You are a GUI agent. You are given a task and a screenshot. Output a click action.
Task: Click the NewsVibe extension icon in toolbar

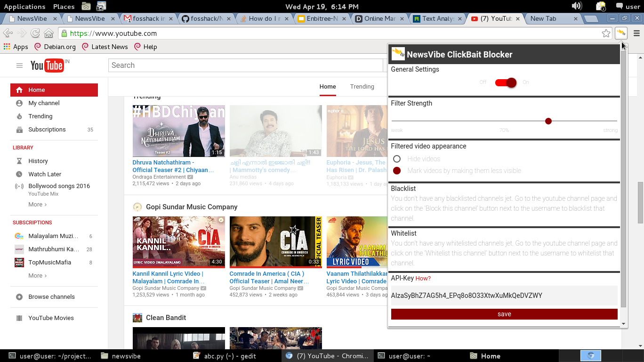[x=621, y=33]
